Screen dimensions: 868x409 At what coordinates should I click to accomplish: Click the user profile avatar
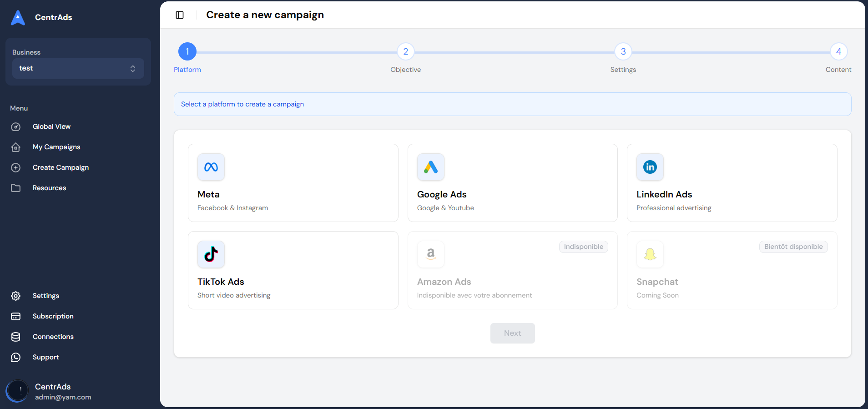pos(17,391)
